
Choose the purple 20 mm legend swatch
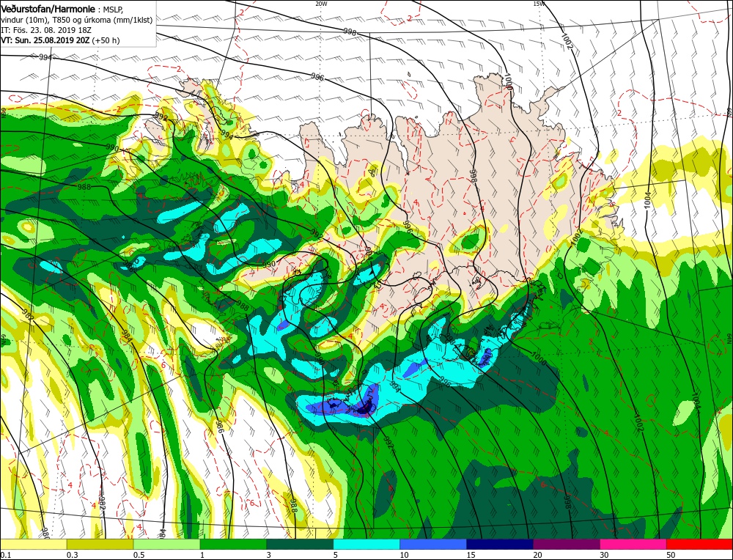pos(566,544)
